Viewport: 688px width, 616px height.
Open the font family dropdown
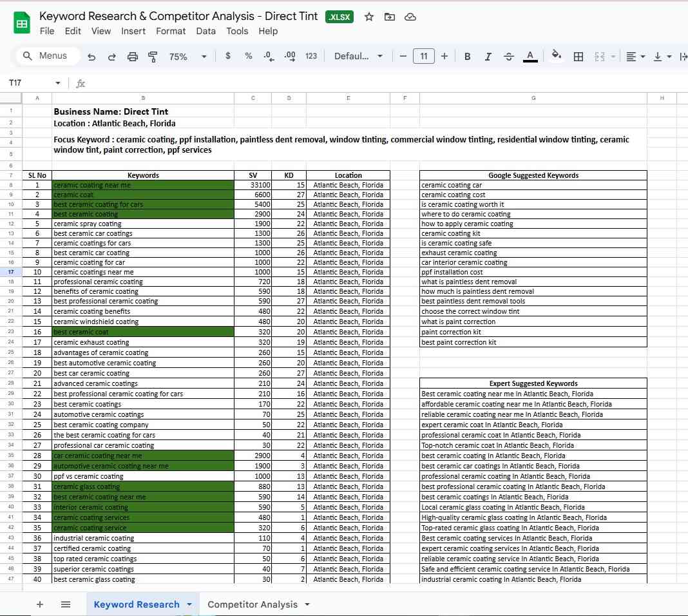[x=358, y=56]
